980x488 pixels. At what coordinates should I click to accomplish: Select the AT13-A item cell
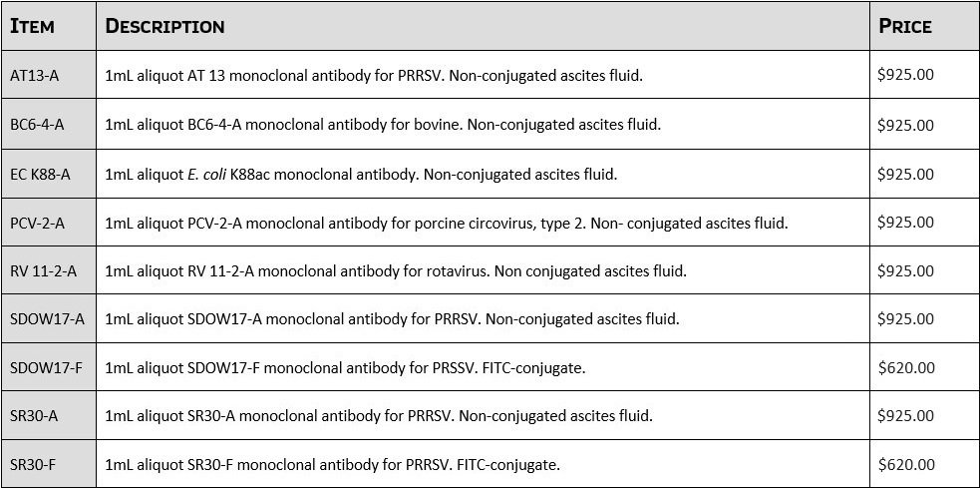(37, 75)
